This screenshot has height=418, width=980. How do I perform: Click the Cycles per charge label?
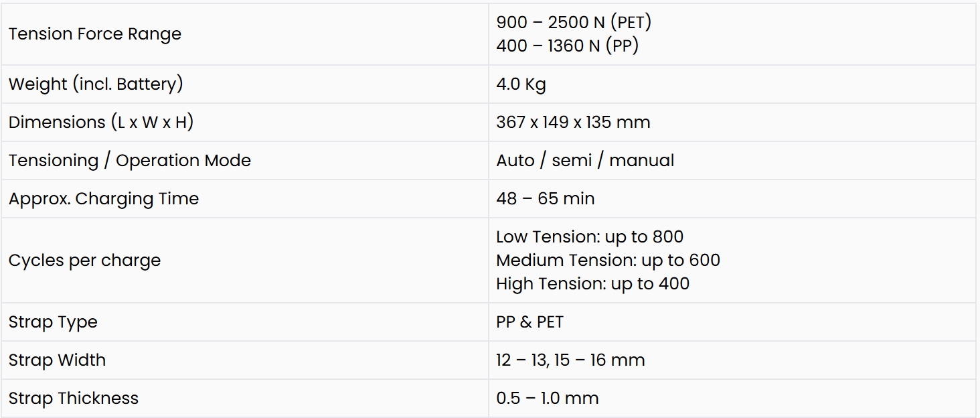pyautogui.click(x=85, y=261)
